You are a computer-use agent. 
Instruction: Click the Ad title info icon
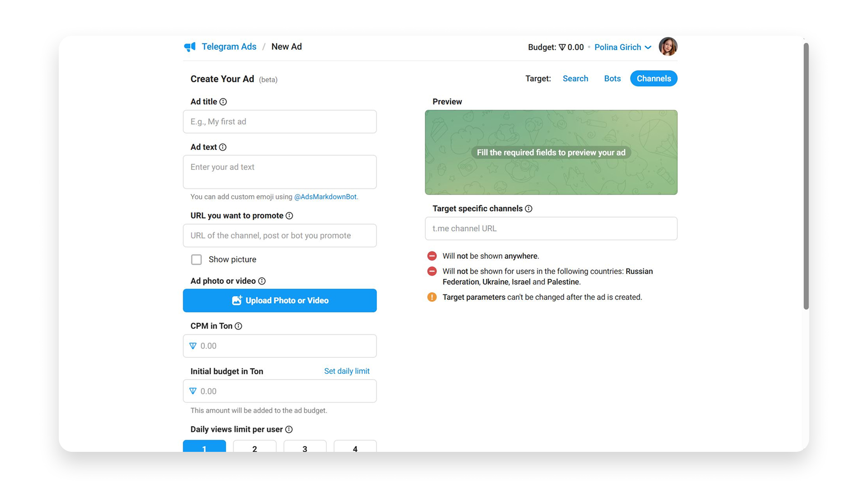(223, 102)
